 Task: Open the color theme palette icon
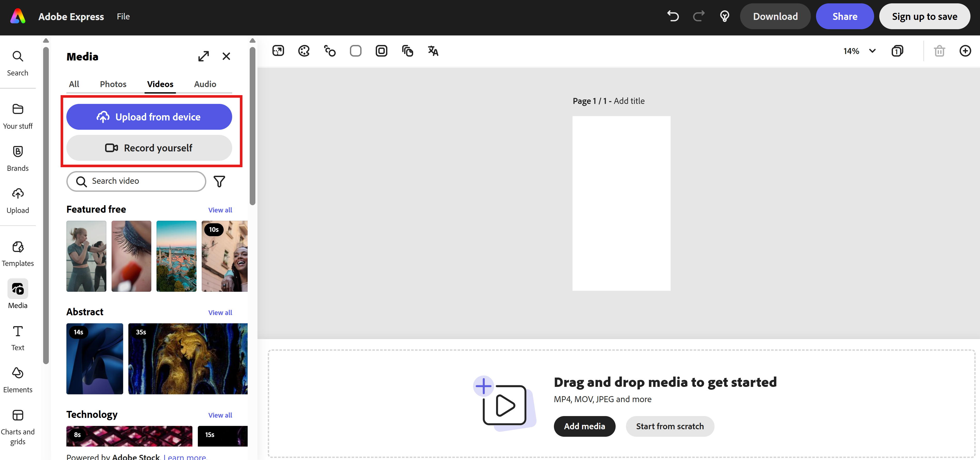[x=304, y=51]
